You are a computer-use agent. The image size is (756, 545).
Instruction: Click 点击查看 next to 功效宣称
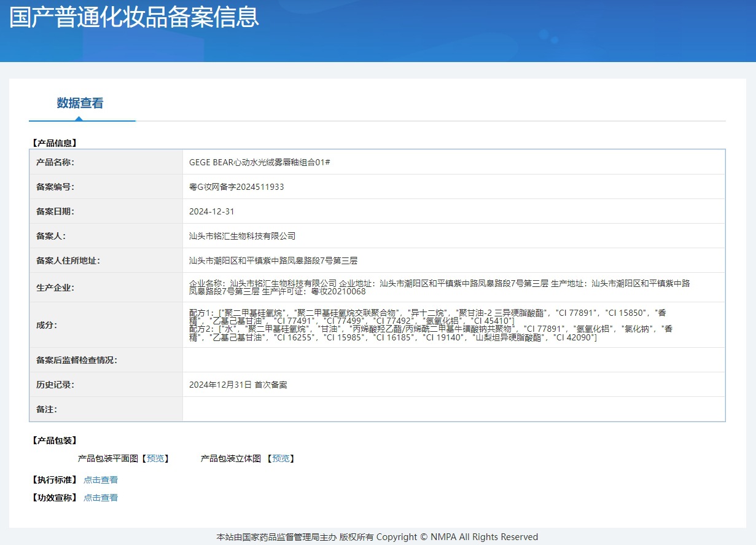click(100, 498)
